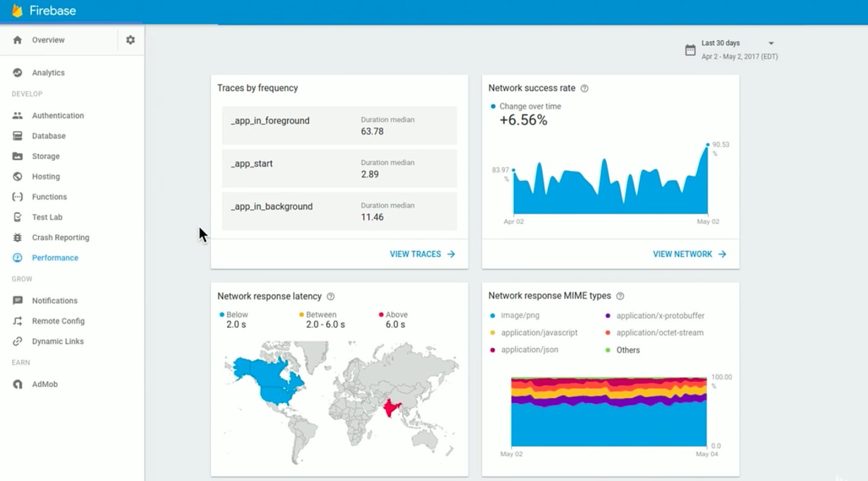Image resolution: width=868 pixels, height=481 pixels.
Task: Click the blue Below 2.0 s legend dot
Action: click(222, 315)
